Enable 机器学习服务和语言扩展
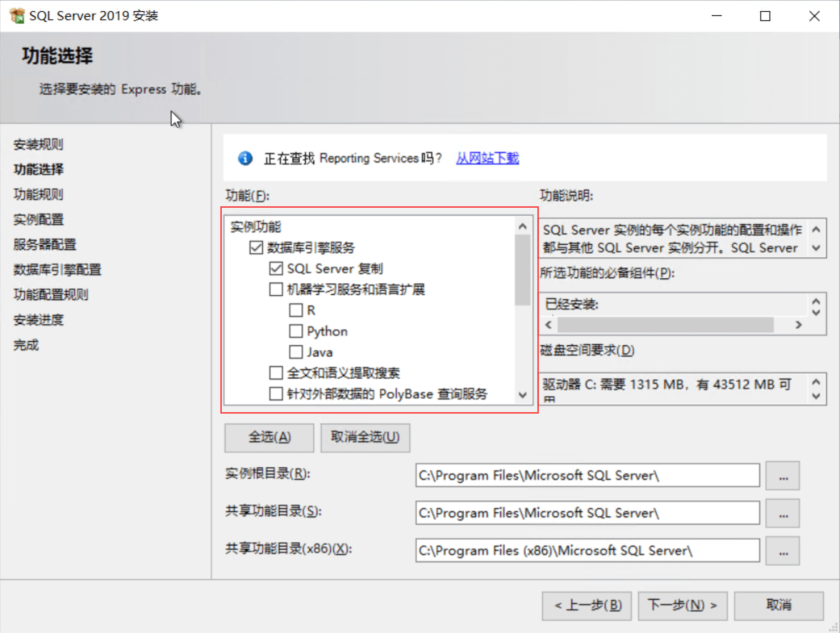Image resolution: width=840 pixels, height=633 pixels. 275,289
